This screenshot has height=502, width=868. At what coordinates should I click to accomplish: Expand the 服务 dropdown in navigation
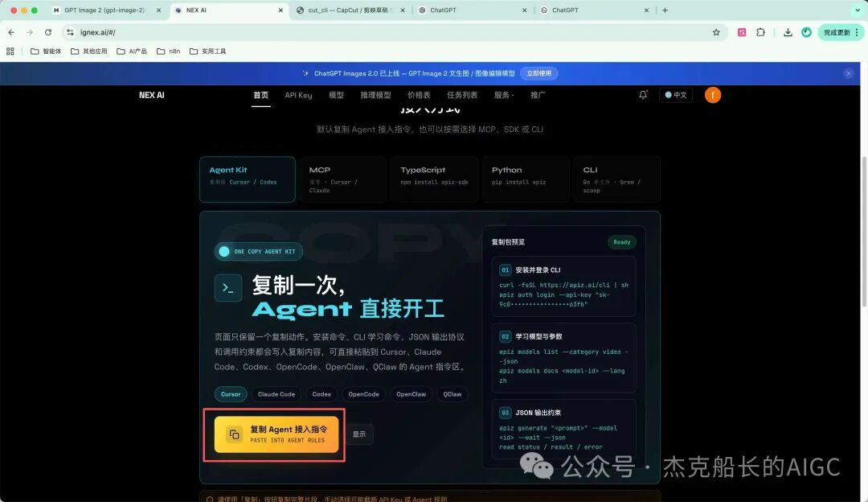tap(504, 95)
